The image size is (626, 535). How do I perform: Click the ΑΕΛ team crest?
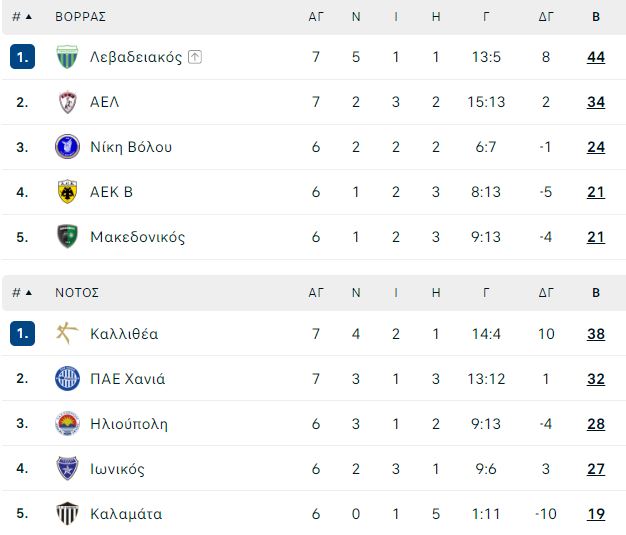click(x=67, y=102)
